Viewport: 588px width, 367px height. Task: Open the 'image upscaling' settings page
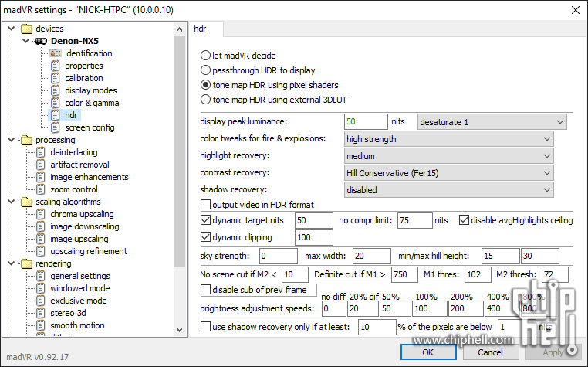click(x=79, y=239)
